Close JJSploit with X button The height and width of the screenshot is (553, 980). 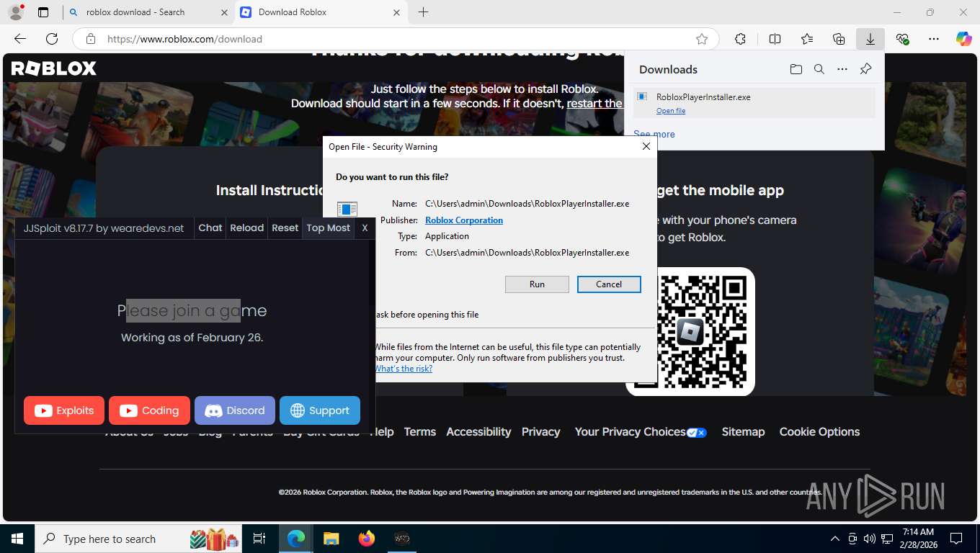[x=365, y=228]
